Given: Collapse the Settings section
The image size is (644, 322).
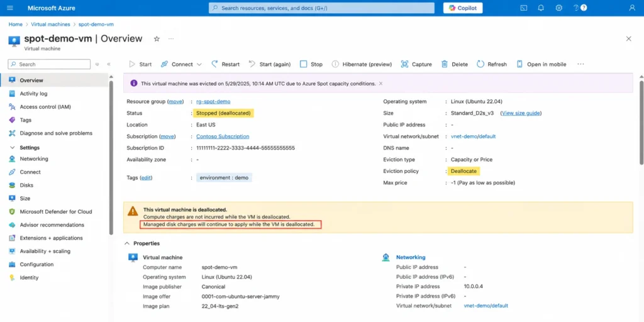Looking at the screenshot, I should tap(12, 147).
